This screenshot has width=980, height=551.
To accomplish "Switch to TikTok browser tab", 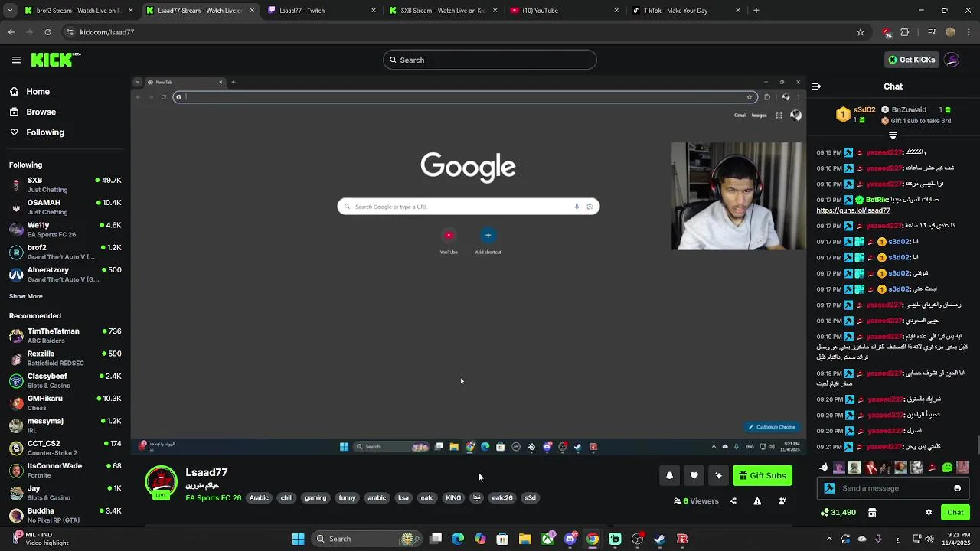I will [687, 11].
